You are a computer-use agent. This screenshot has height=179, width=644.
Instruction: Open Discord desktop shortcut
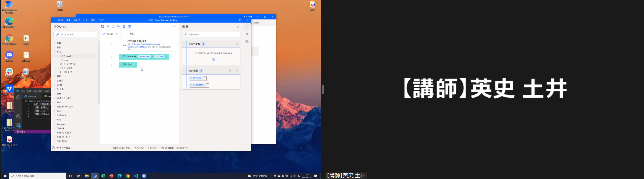tap(9, 56)
